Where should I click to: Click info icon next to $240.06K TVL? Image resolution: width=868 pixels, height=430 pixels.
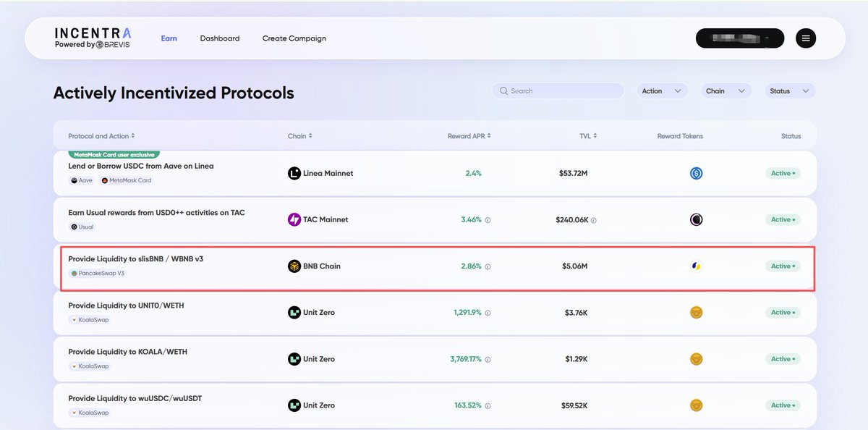click(594, 221)
